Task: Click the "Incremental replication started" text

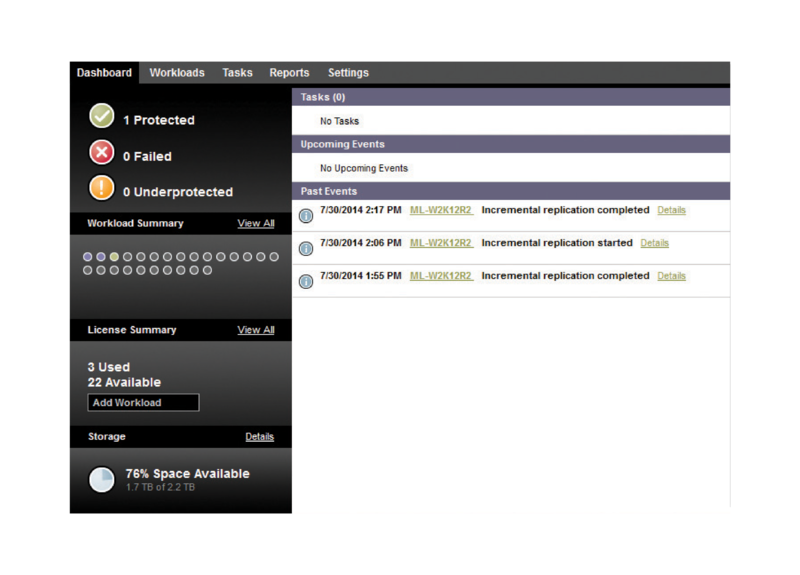Action: pos(557,243)
